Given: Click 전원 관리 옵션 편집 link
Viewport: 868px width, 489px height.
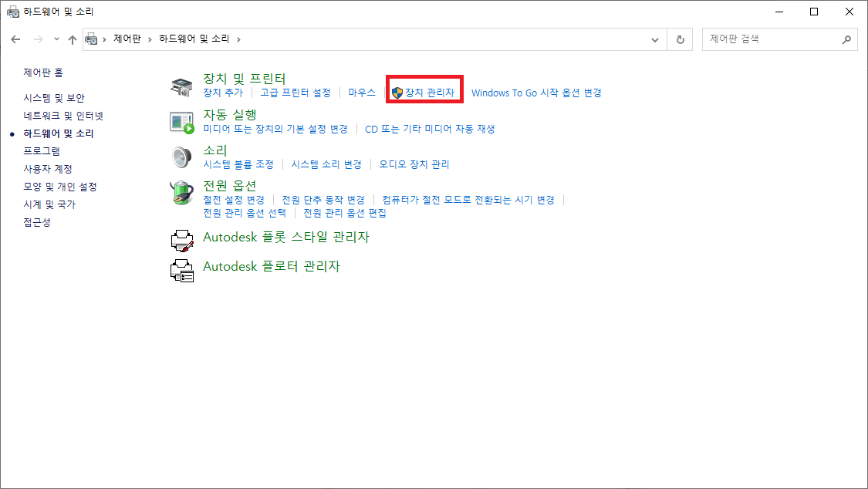Looking at the screenshot, I should point(345,212).
